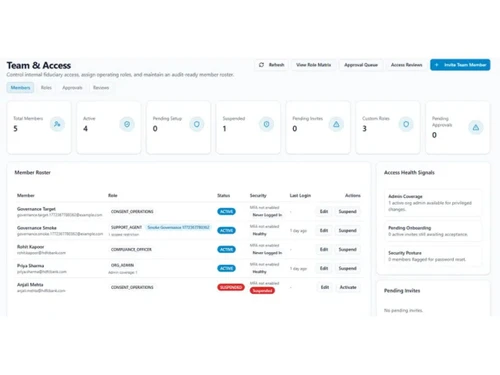The width and height of the screenshot is (500, 375).
Task: Click the Pending Invites card icon
Action: tap(336, 124)
